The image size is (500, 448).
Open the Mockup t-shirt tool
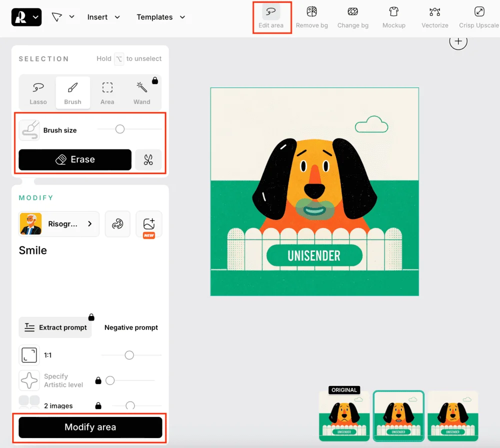[x=393, y=17]
